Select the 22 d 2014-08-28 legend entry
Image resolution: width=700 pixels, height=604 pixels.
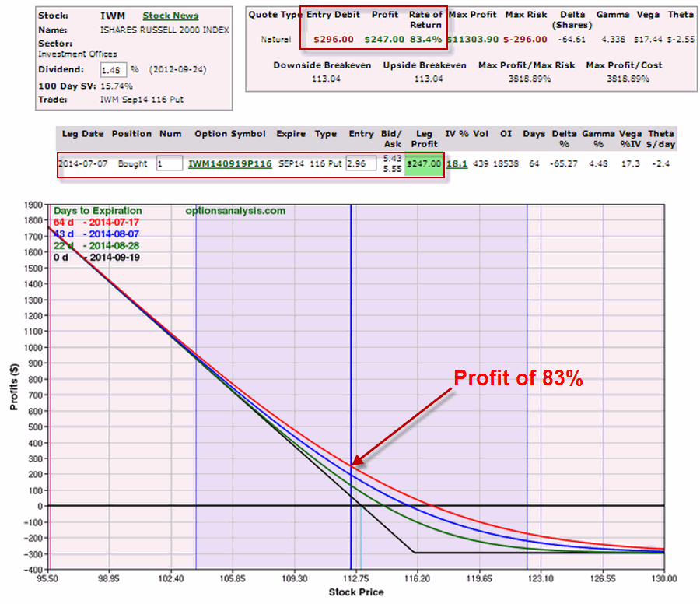pyautogui.click(x=96, y=246)
